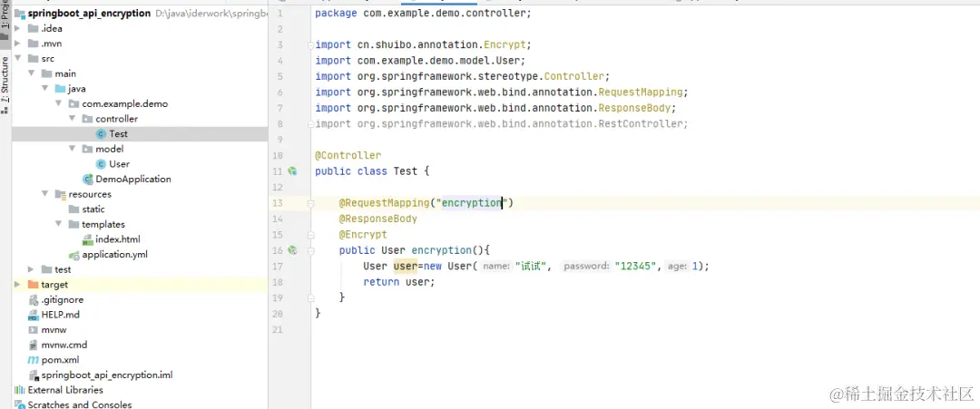Click the @ResponseBody annotation on line 14
980x409 pixels.
point(378,219)
